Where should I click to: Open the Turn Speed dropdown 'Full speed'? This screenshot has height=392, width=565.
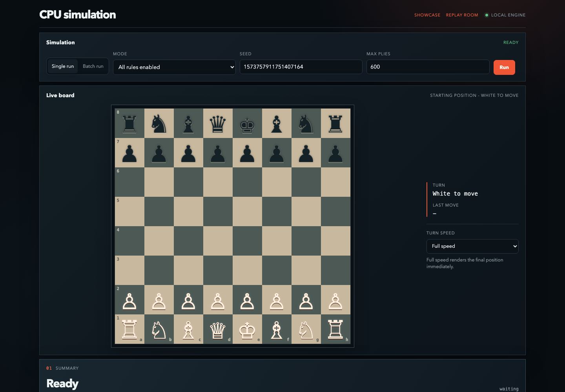[472, 246]
